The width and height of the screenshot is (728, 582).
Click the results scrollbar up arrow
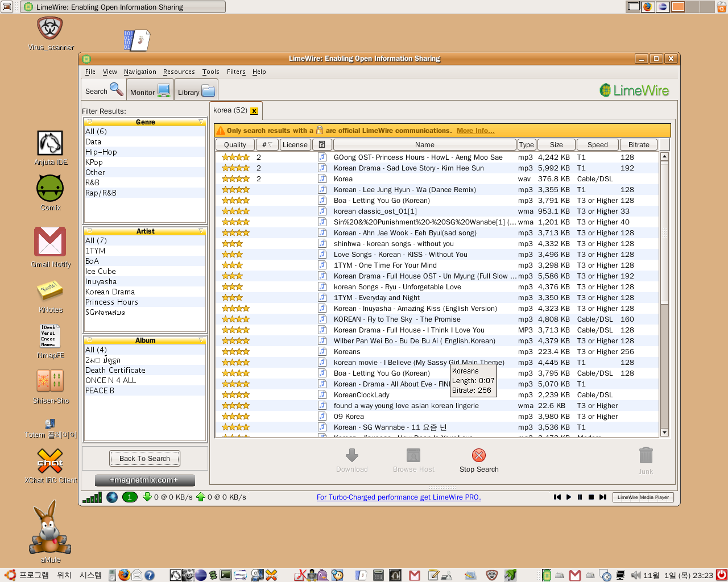click(664, 156)
